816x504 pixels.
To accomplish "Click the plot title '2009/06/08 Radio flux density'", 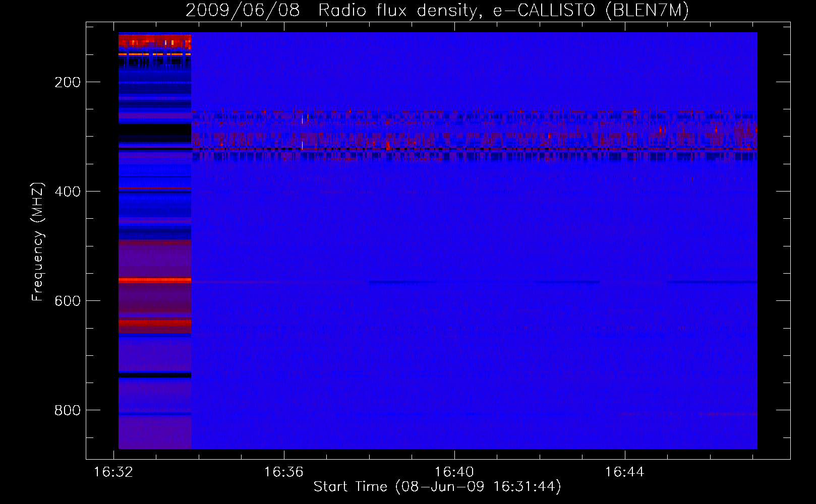I will tap(437, 11).
